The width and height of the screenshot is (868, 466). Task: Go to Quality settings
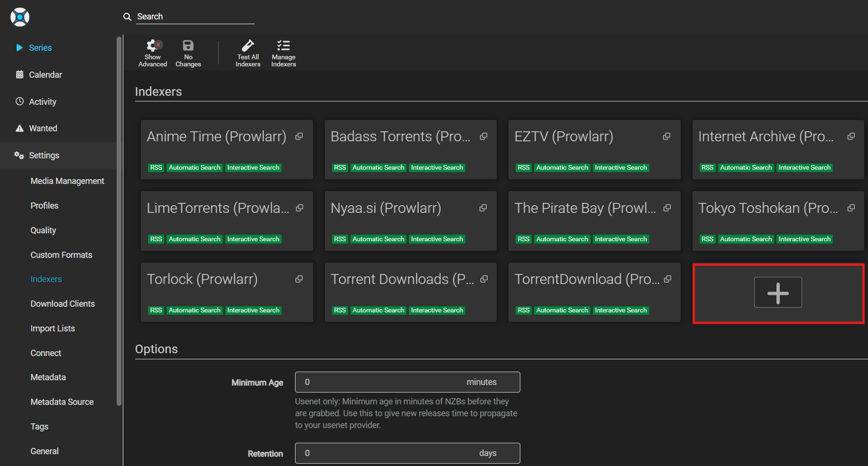click(x=43, y=230)
